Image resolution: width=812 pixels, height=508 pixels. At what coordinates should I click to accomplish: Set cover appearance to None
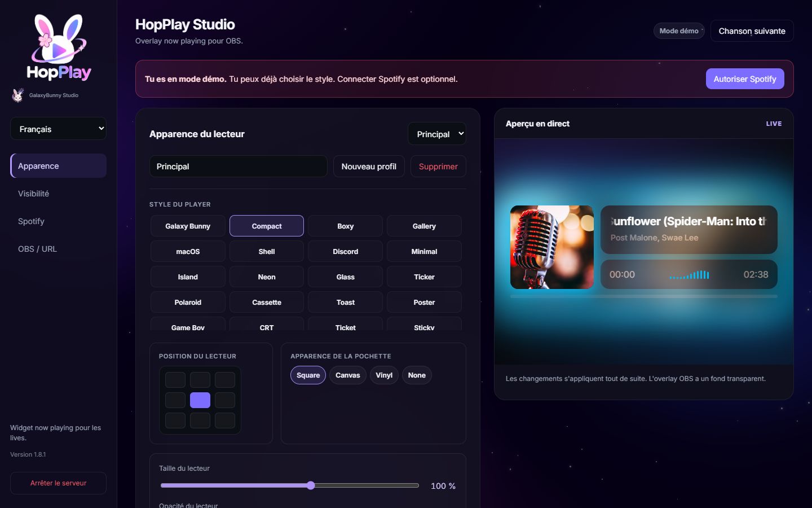[417, 375]
